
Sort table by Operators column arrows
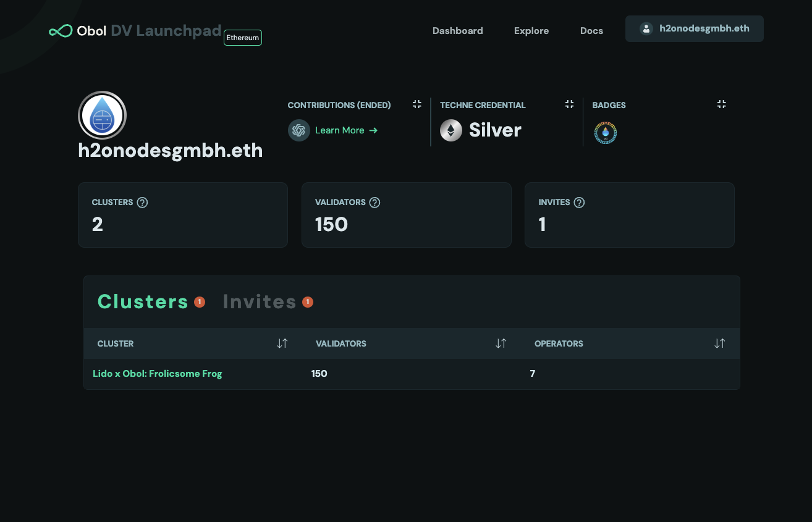pos(719,343)
